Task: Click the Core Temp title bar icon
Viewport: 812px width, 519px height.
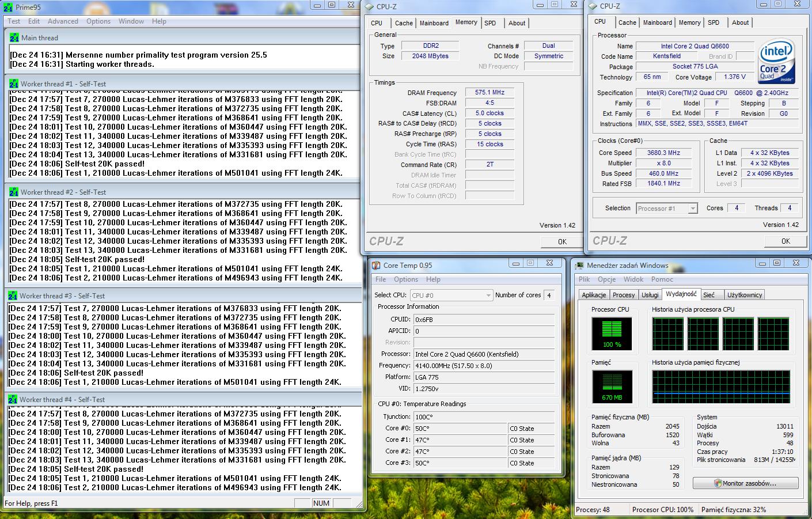Action: (376, 266)
